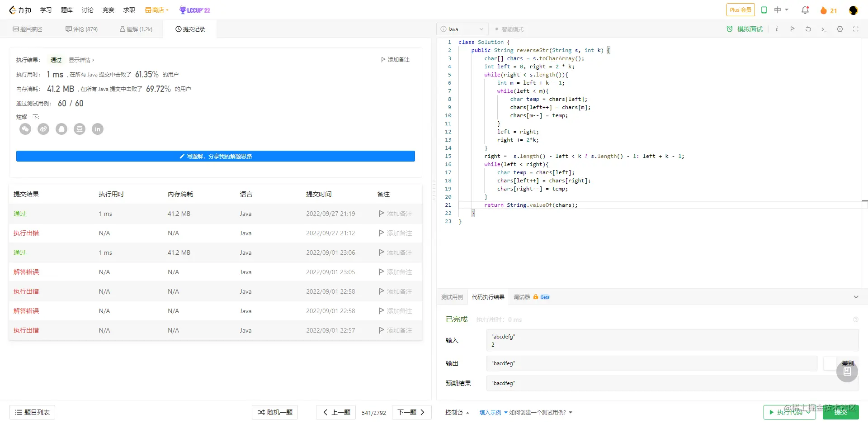Expand 显示详情 result details
Screen dimensions: 868x424
tap(81, 60)
